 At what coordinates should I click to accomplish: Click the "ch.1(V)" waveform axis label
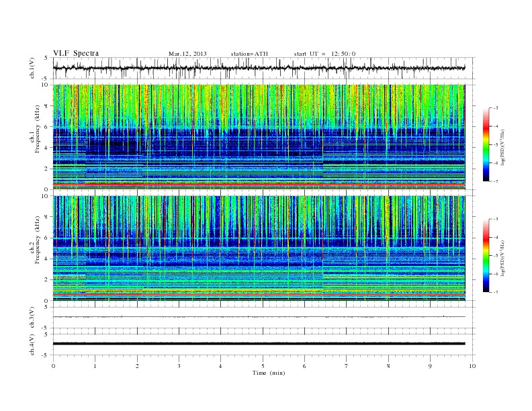tap(32, 68)
